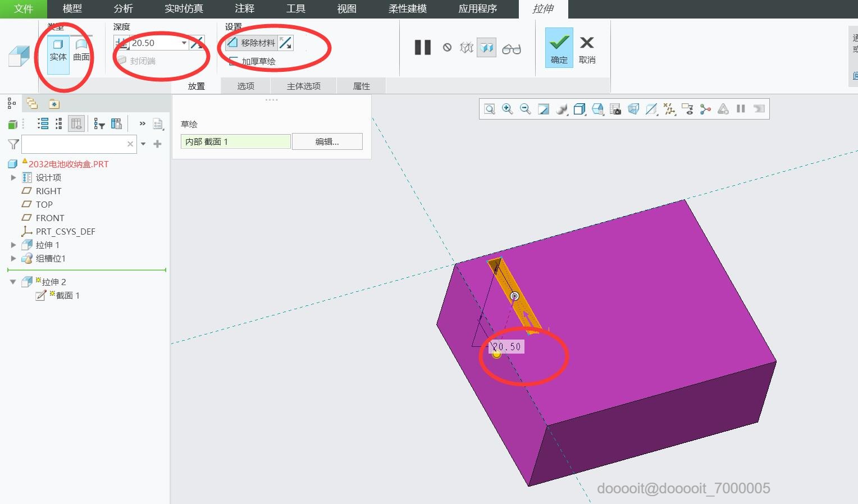Click the 编辑... sketch edit button
Viewport: 858px width, 504px height.
pos(327,141)
